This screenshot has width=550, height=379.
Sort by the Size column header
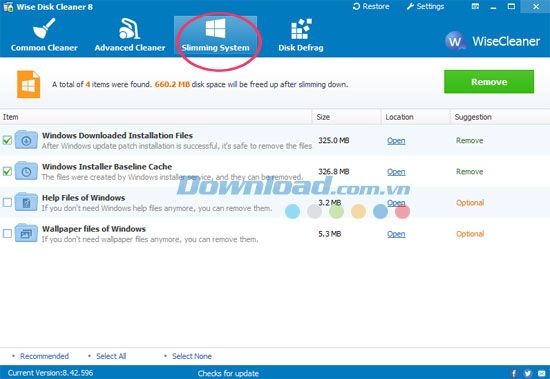347,117
